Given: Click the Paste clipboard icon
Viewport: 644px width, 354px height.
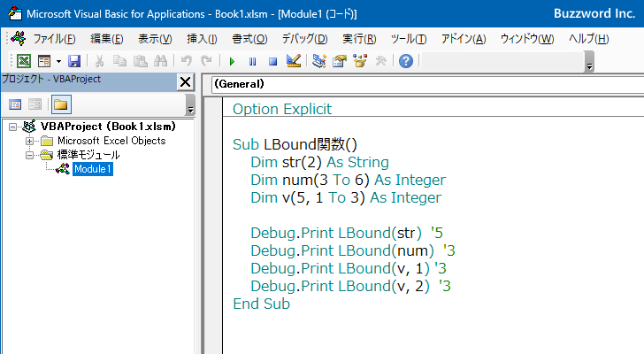Looking at the screenshot, I should coord(140,61).
